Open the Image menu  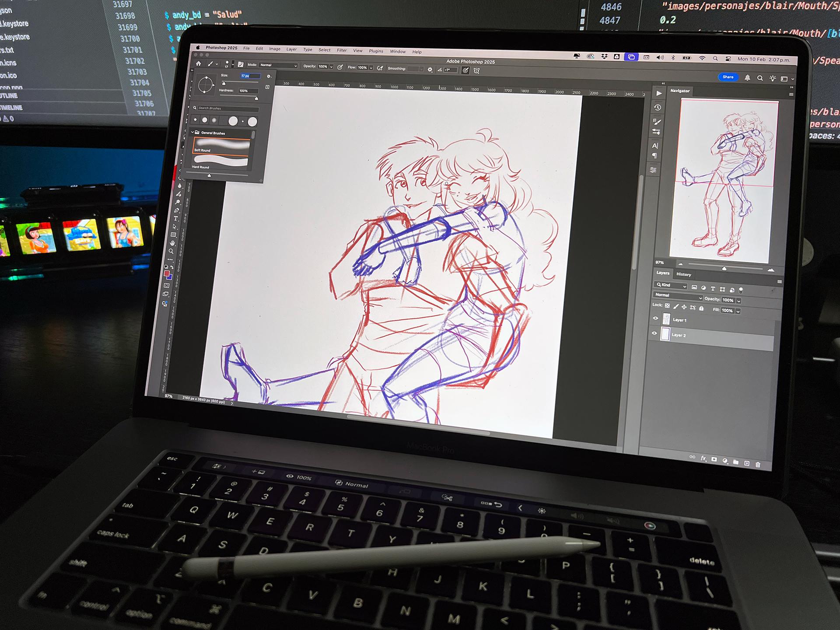[275, 49]
